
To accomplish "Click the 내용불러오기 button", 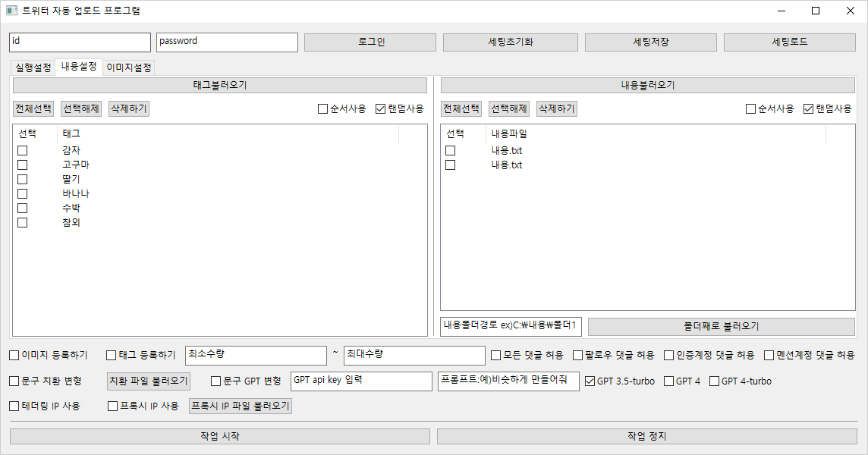I will [x=648, y=85].
